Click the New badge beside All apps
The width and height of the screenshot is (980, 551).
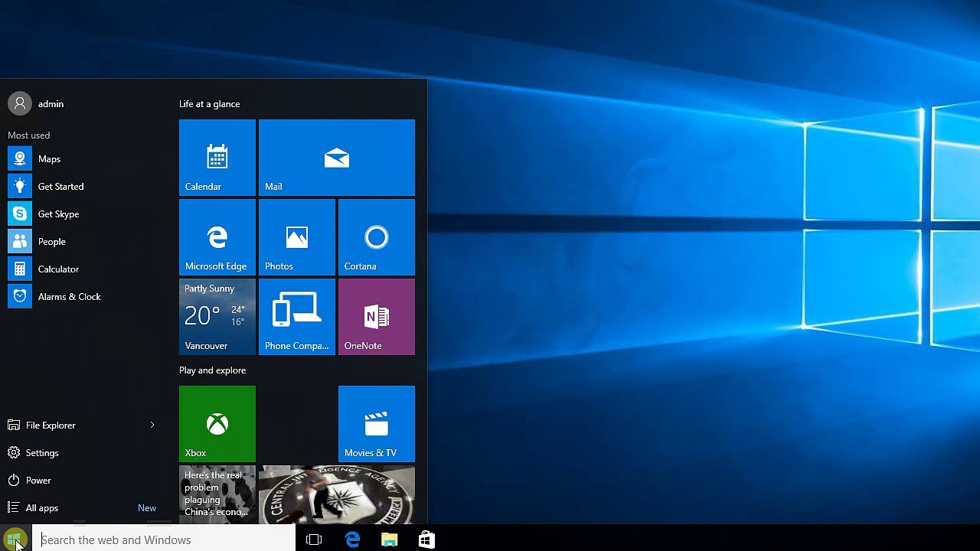(x=147, y=508)
